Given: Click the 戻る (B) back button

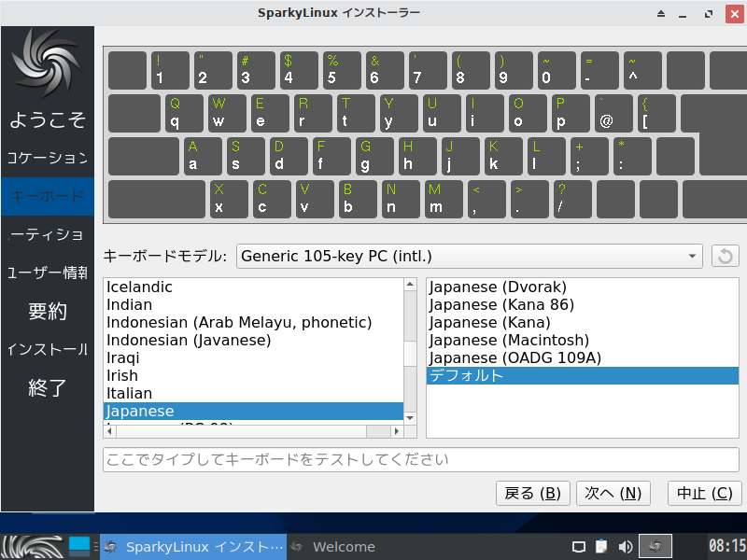Looking at the screenshot, I should [x=532, y=493].
